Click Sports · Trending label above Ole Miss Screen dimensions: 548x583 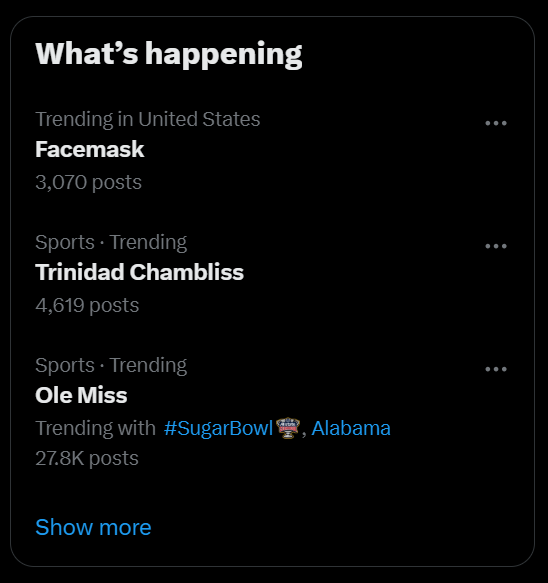pyautogui.click(x=111, y=365)
